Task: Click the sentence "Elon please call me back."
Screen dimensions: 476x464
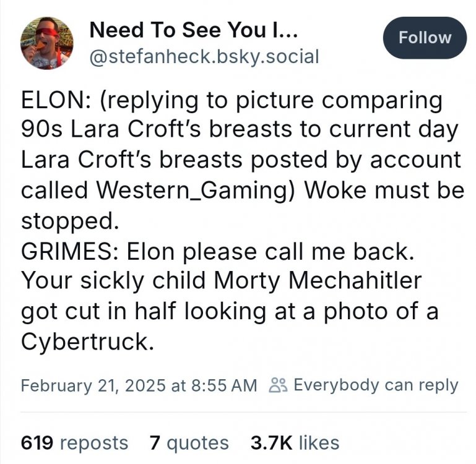Action: tap(267, 251)
